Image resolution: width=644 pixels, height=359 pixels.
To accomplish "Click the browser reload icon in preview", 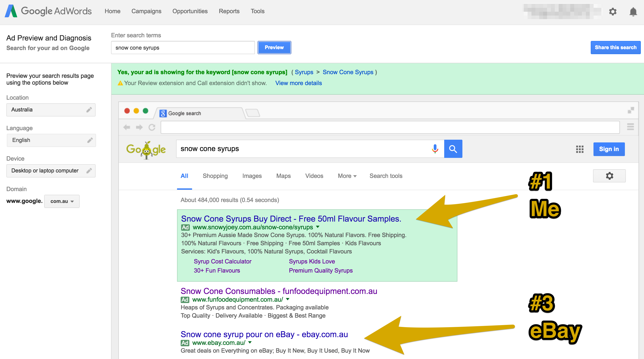I will 152,127.
